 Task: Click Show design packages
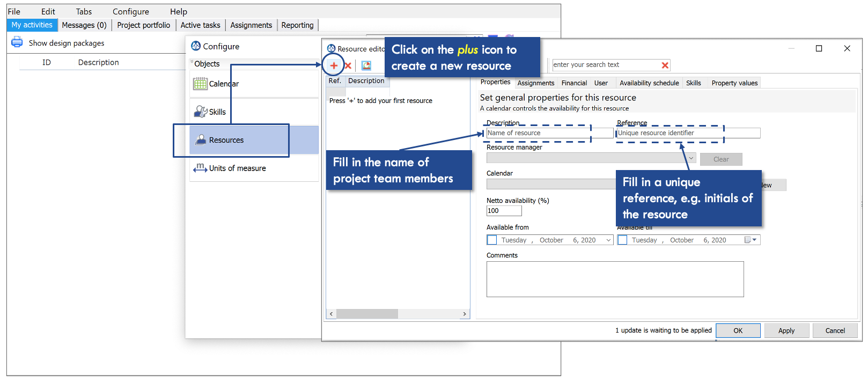click(67, 43)
